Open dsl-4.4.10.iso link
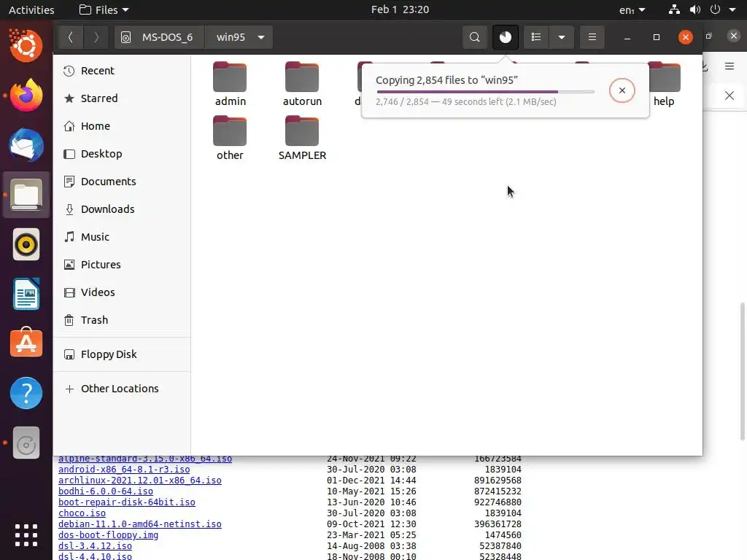The image size is (747, 560). pyautogui.click(x=95, y=556)
